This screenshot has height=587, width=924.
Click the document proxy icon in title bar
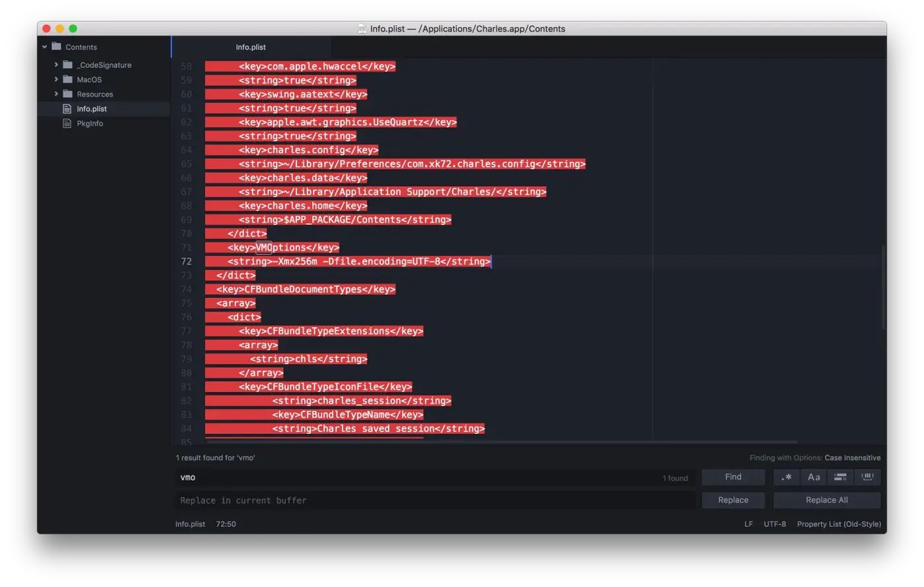[x=362, y=28]
